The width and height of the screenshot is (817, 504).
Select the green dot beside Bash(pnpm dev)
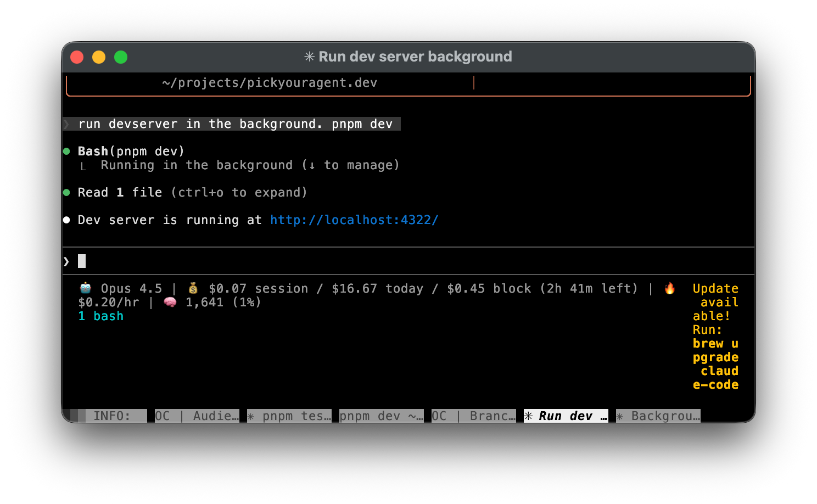coord(66,151)
